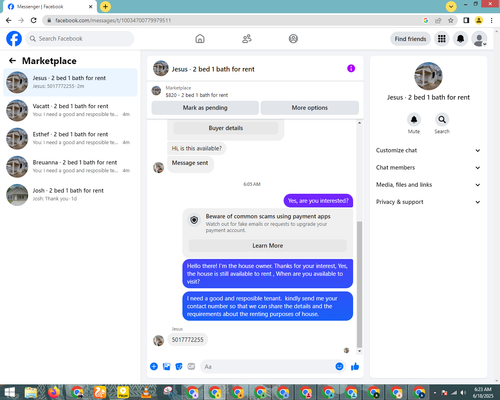Open a new browser tab
The height and width of the screenshot is (400, 500).
(x=105, y=6)
